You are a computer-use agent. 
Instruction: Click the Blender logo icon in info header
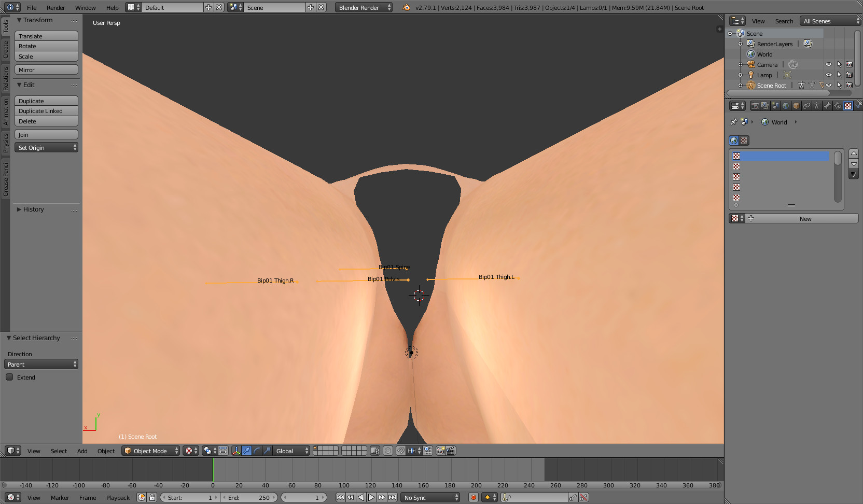(x=406, y=7)
